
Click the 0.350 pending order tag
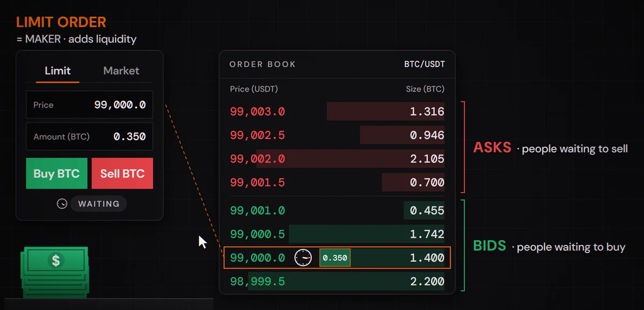(x=335, y=258)
